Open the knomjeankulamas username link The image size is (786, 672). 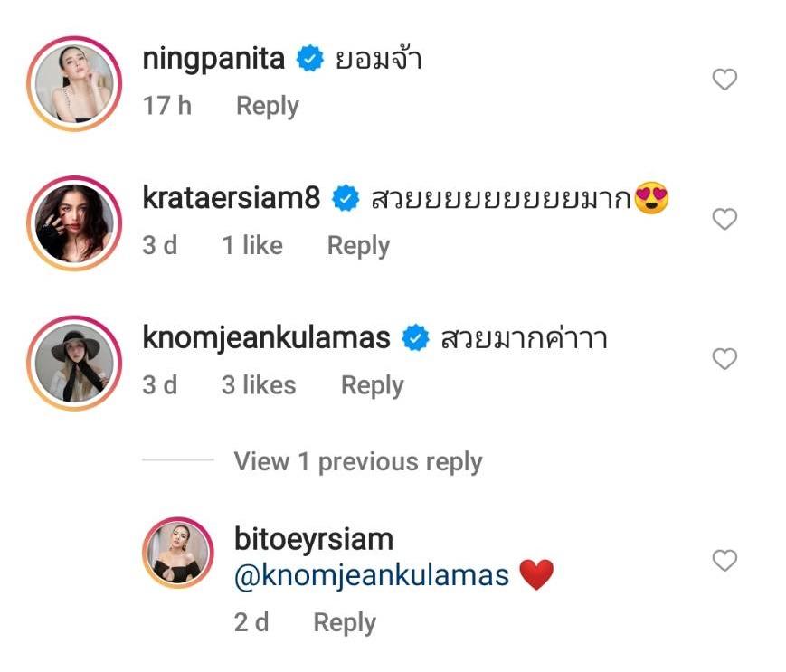point(267,338)
